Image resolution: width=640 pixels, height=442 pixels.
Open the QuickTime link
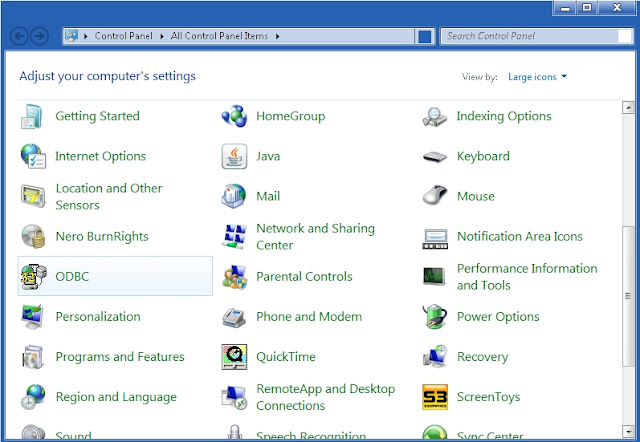286,357
